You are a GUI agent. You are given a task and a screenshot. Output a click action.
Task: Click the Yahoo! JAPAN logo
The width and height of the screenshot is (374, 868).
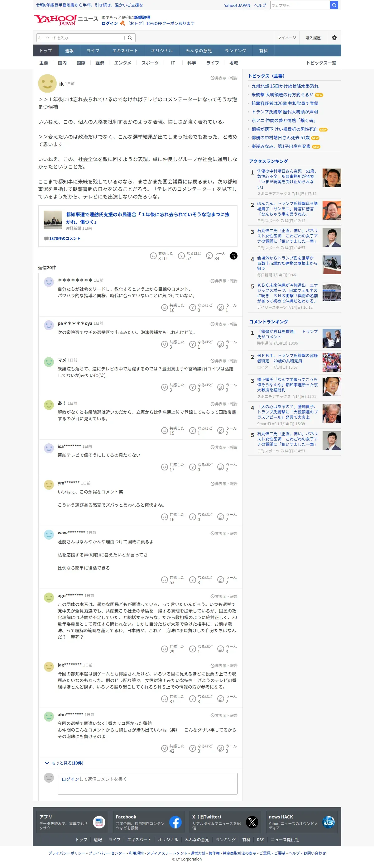pyautogui.click(x=55, y=20)
